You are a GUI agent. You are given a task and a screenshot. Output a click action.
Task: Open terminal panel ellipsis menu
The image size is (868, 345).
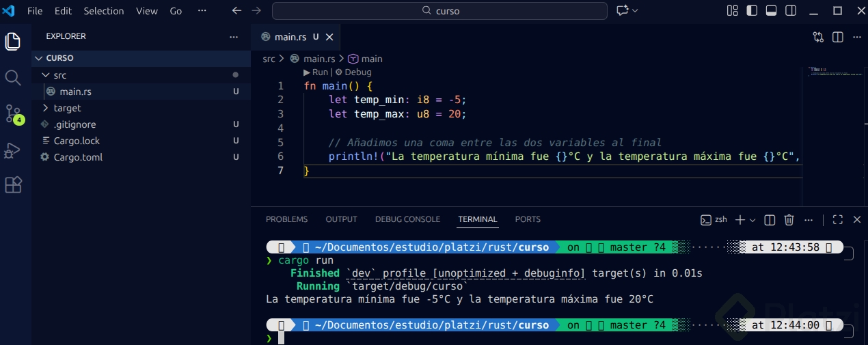[x=809, y=220]
